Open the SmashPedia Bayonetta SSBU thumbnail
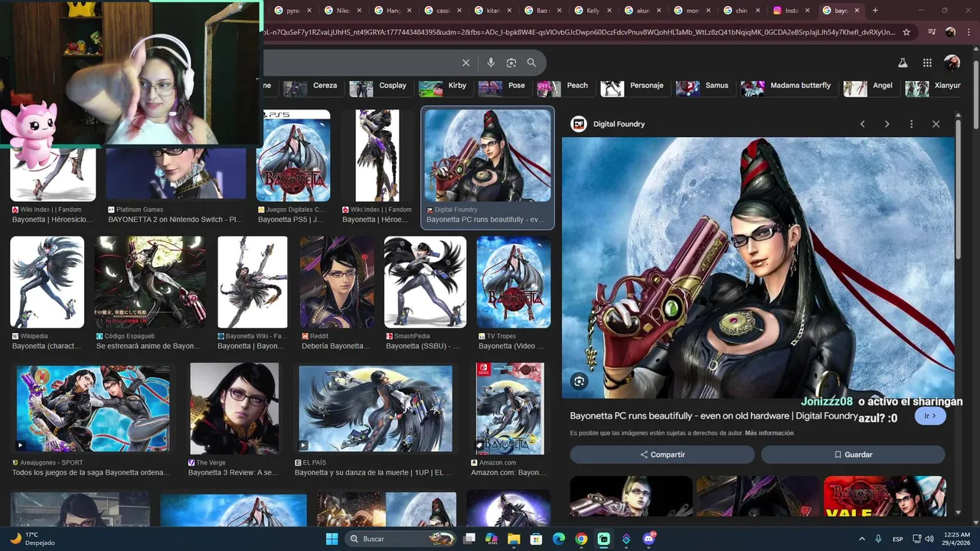The width and height of the screenshot is (980, 551). 425,282
